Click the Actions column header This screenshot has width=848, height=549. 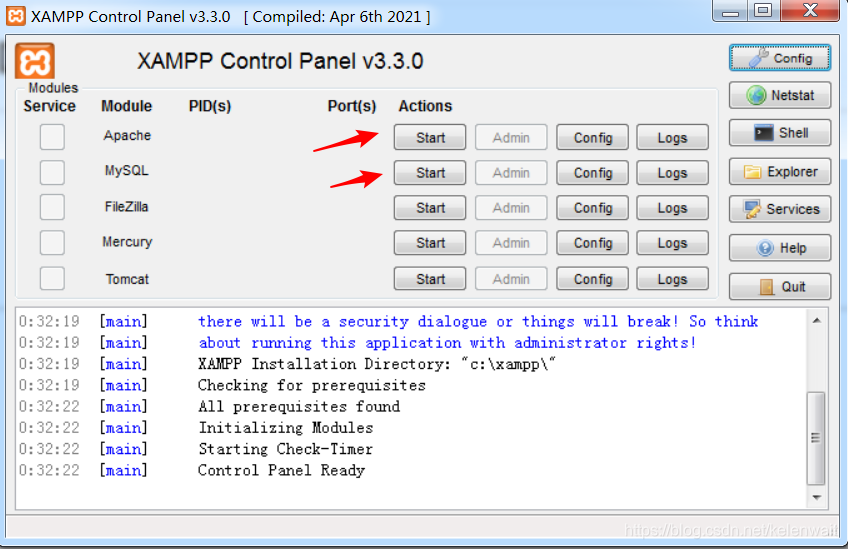[425, 105]
